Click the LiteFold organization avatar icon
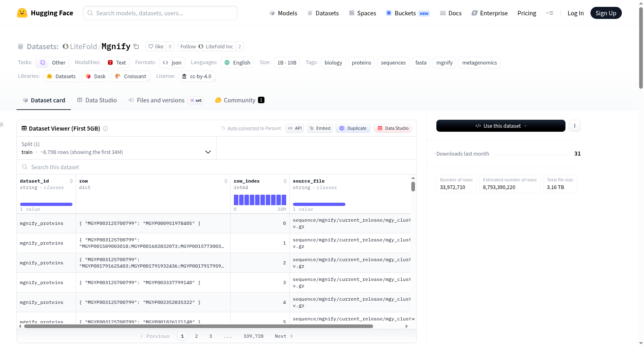 tap(66, 46)
